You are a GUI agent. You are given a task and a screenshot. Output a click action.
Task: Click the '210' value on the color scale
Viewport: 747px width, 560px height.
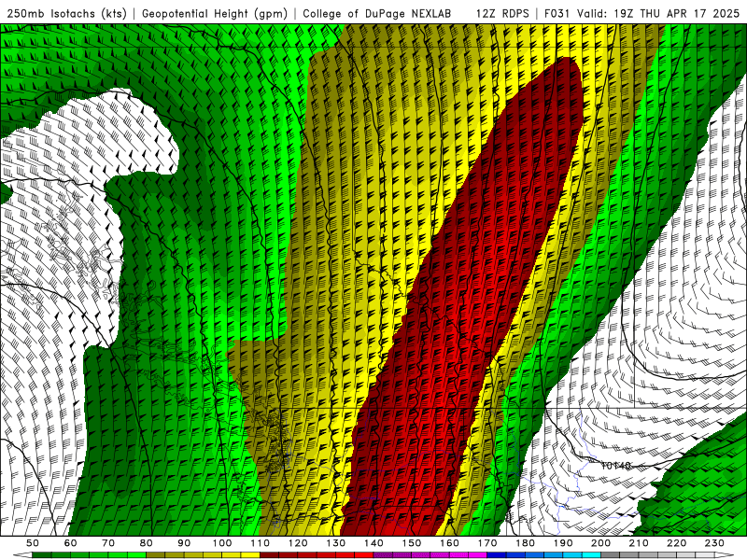(639, 543)
